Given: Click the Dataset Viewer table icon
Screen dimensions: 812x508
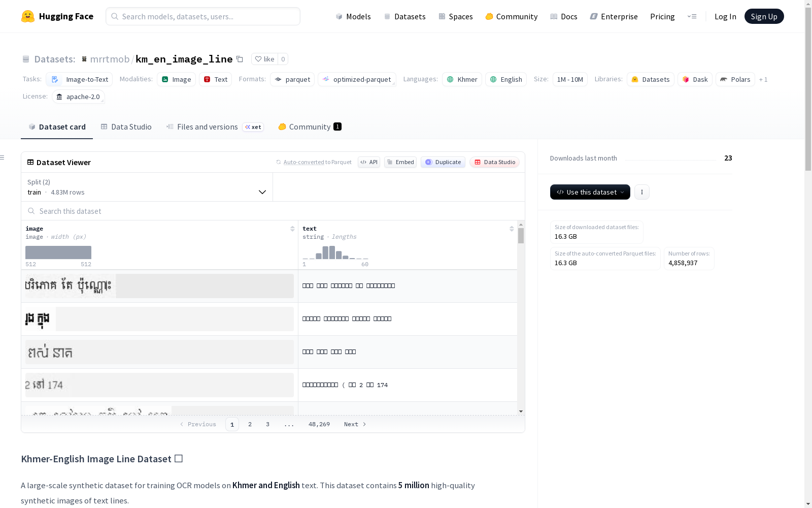Looking at the screenshot, I should click(x=30, y=162).
